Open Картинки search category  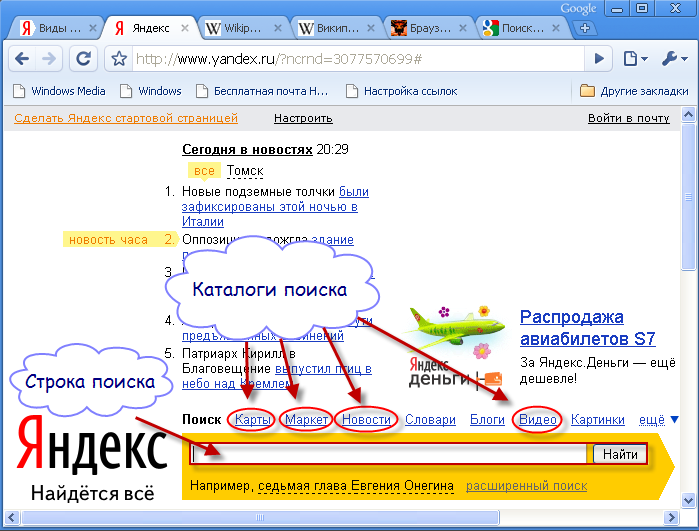click(x=598, y=420)
